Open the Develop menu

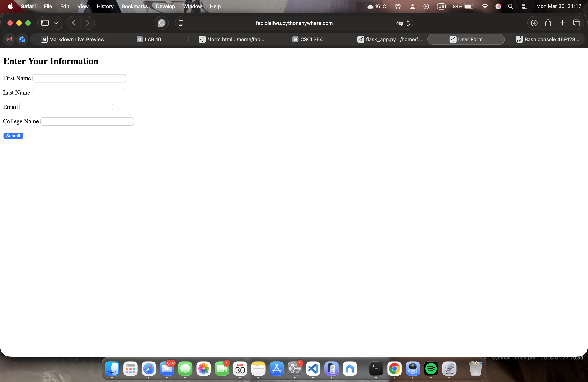165,6
